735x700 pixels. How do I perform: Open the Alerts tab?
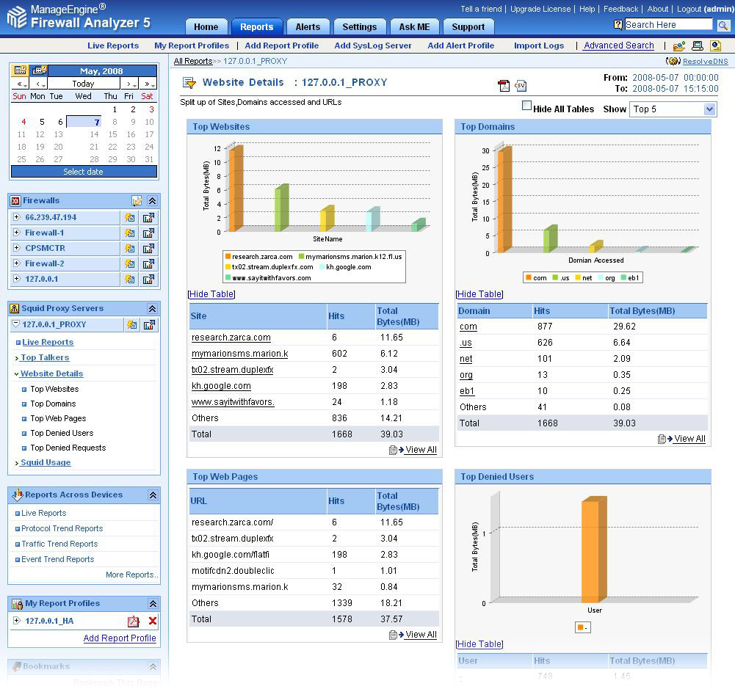308,26
